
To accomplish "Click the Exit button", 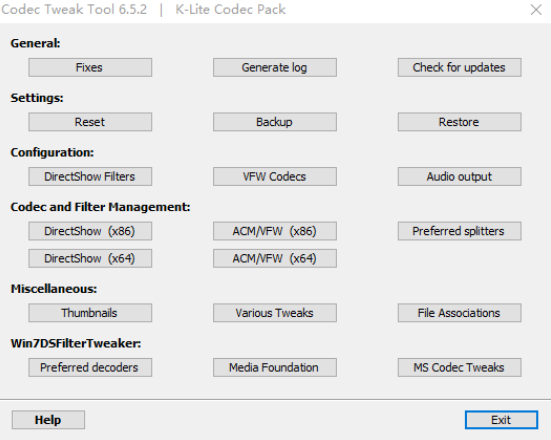I will tap(501, 420).
